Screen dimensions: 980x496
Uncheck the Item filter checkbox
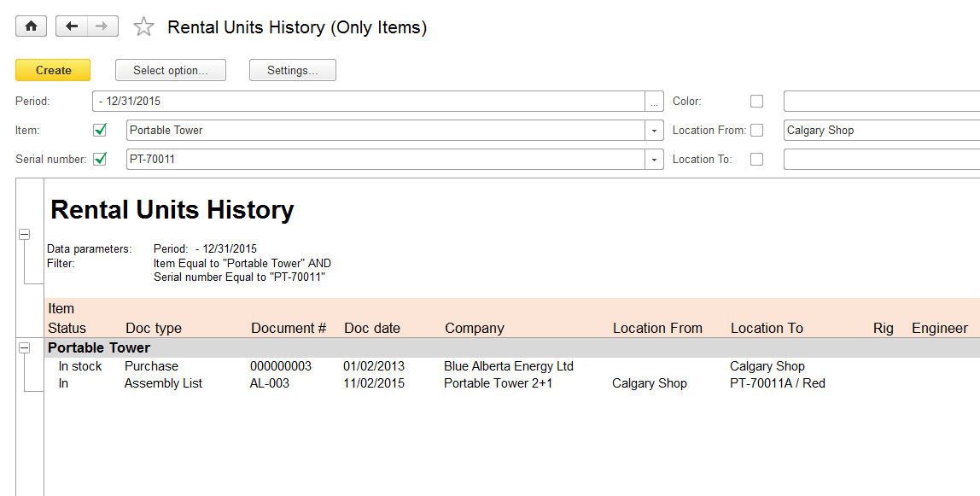click(x=100, y=130)
